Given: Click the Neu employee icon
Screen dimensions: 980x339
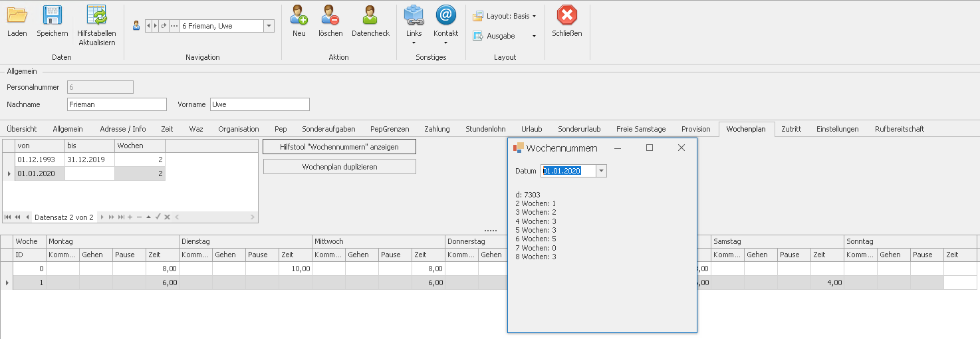Looking at the screenshot, I should (x=299, y=15).
